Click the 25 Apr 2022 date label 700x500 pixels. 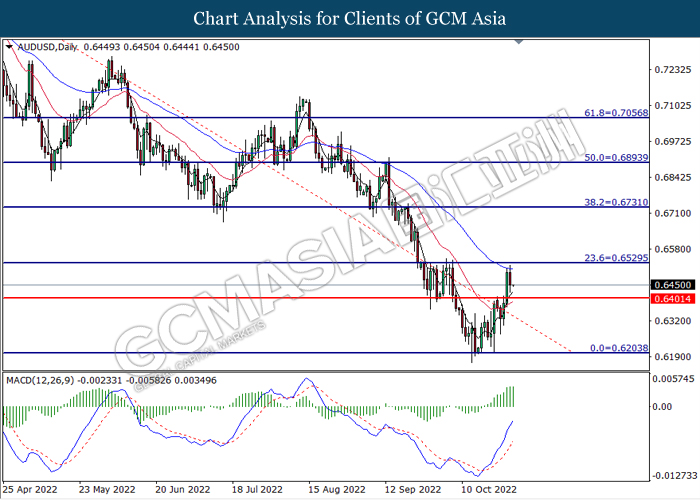[x=30, y=490]
